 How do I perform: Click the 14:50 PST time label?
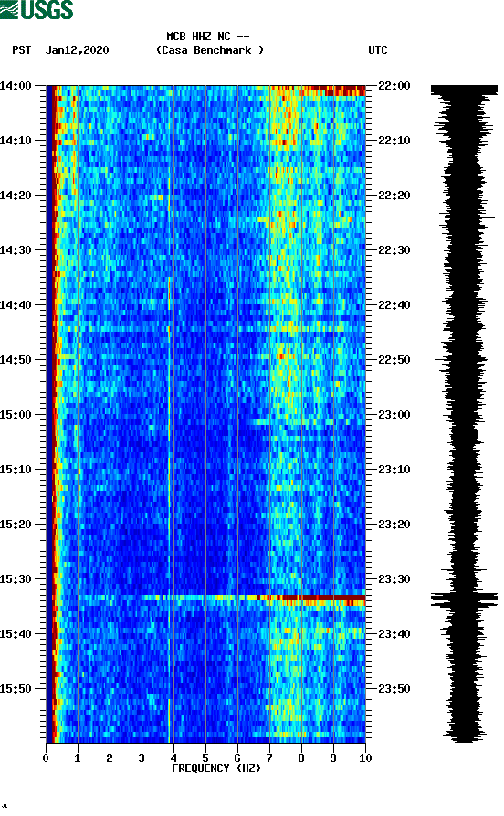click(x=16, y=360)
